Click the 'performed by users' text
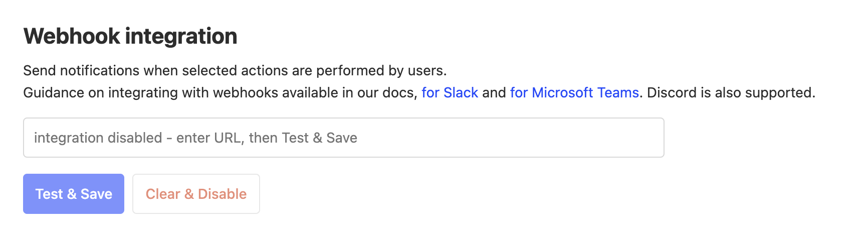 click(x=381, y=70)
